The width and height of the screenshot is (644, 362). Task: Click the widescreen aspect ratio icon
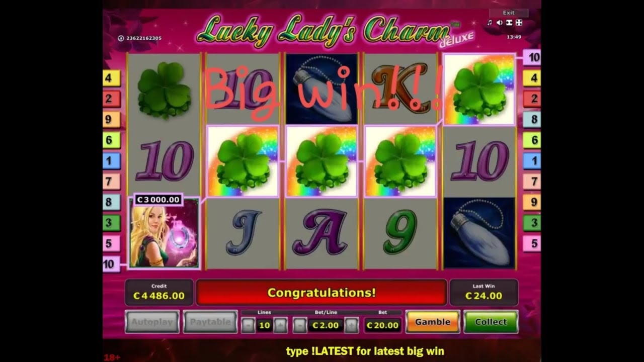[x=509, y=23]
